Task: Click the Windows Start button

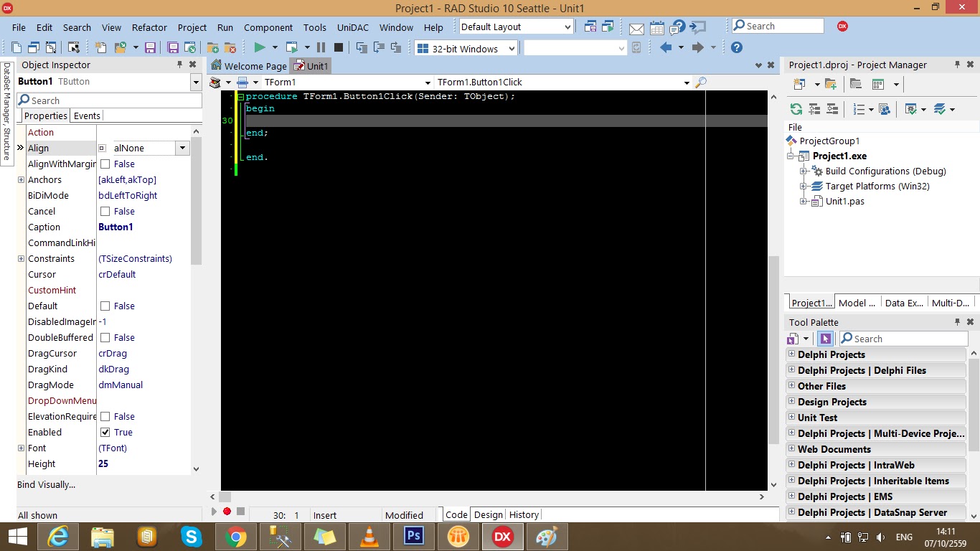Action: click(17, 536)
